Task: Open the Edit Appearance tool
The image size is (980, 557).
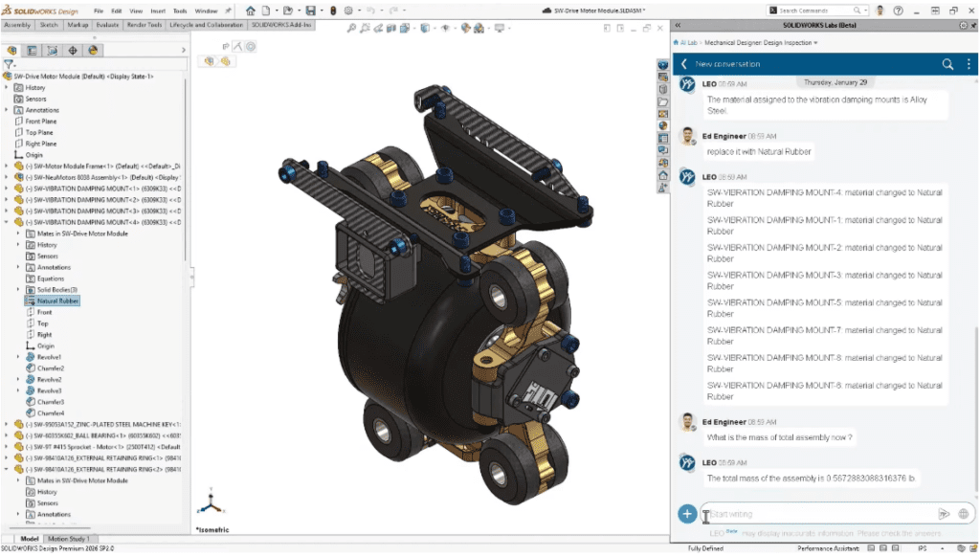Action: click(x=465, y=29)
